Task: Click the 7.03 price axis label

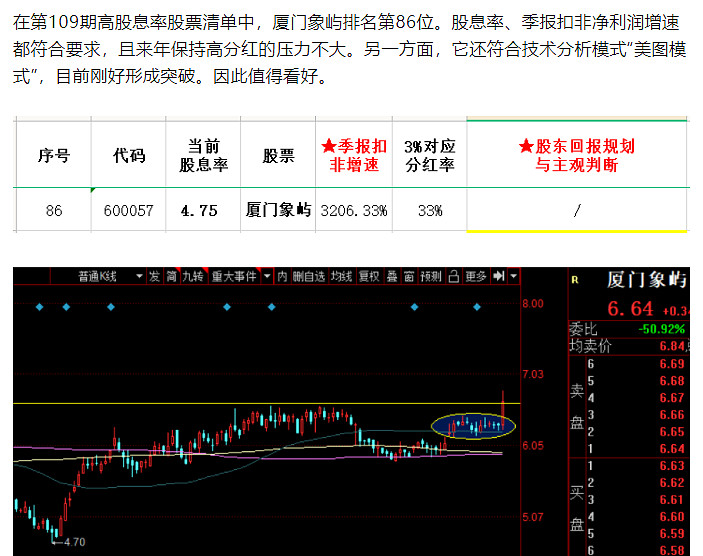Action: [x=533, y=374]
